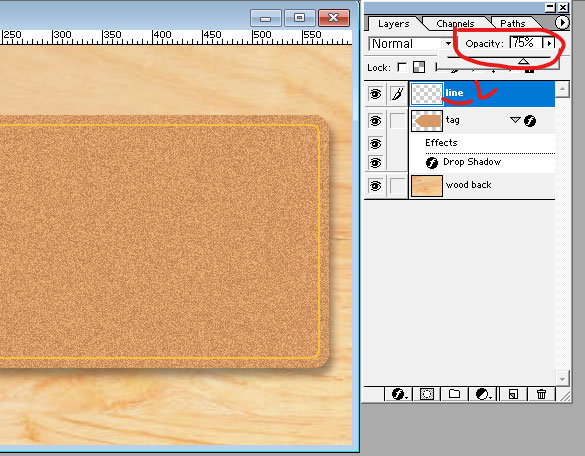Click the paintbrush icon on line layer
Viewport: 585px width, 456px height.
(x=397, y=94)
